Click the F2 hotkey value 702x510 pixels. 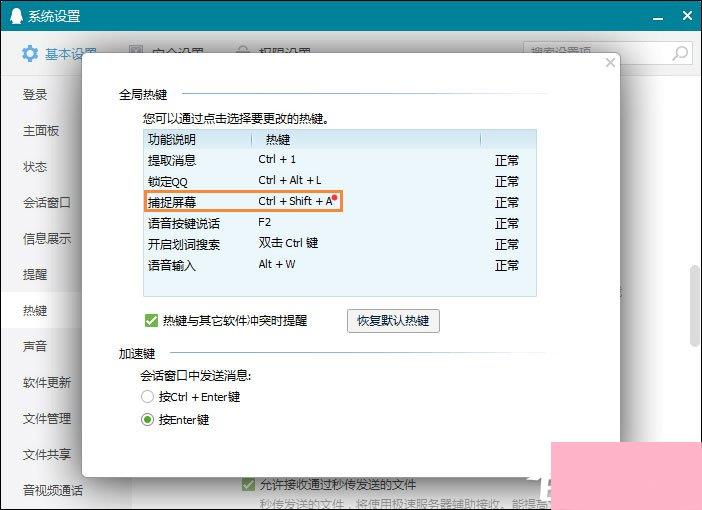[265, 223]
